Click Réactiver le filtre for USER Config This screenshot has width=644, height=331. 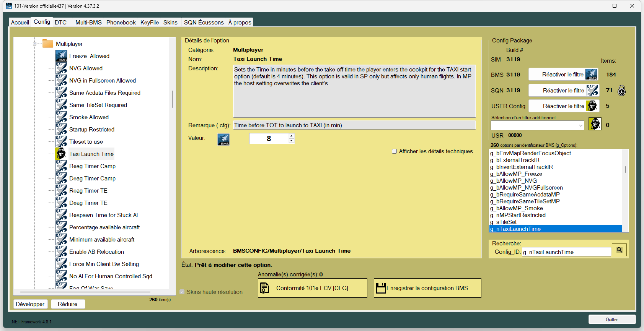pyautogui.click(x=564, y=106)
